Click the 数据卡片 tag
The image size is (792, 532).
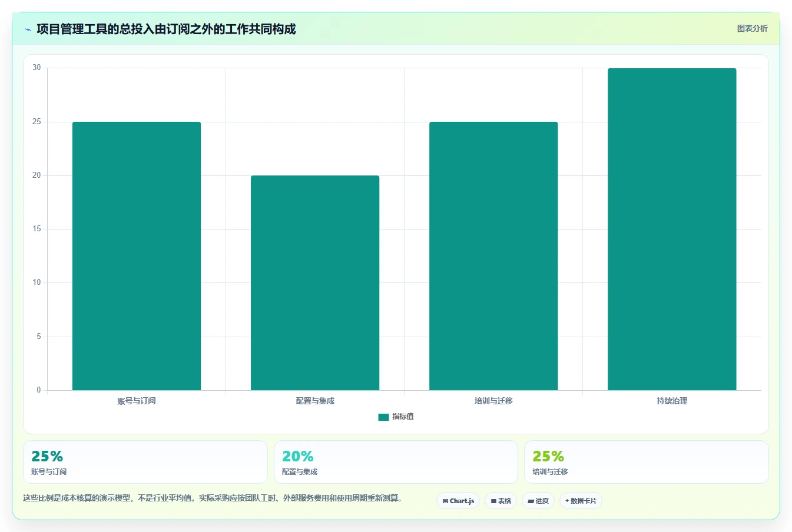coord(581,501)
